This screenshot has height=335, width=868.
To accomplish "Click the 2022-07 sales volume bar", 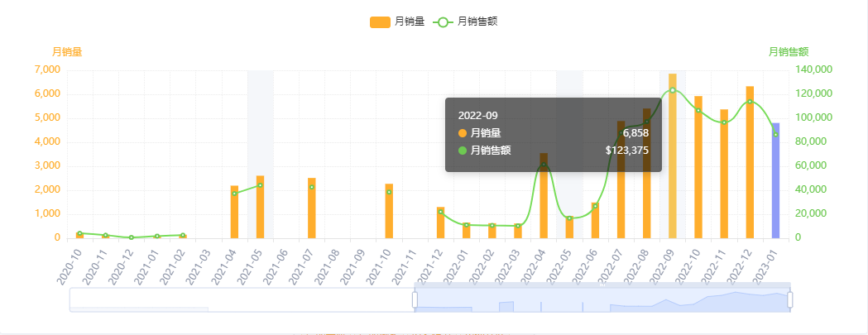I will coord(621,179).
